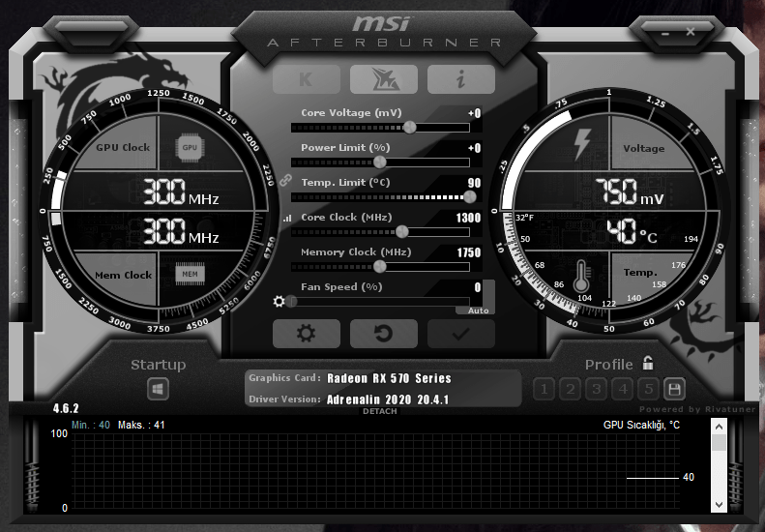Click the Memory Clock value 1750
This screenshot has width=765, height=532.
coord(469,252)
